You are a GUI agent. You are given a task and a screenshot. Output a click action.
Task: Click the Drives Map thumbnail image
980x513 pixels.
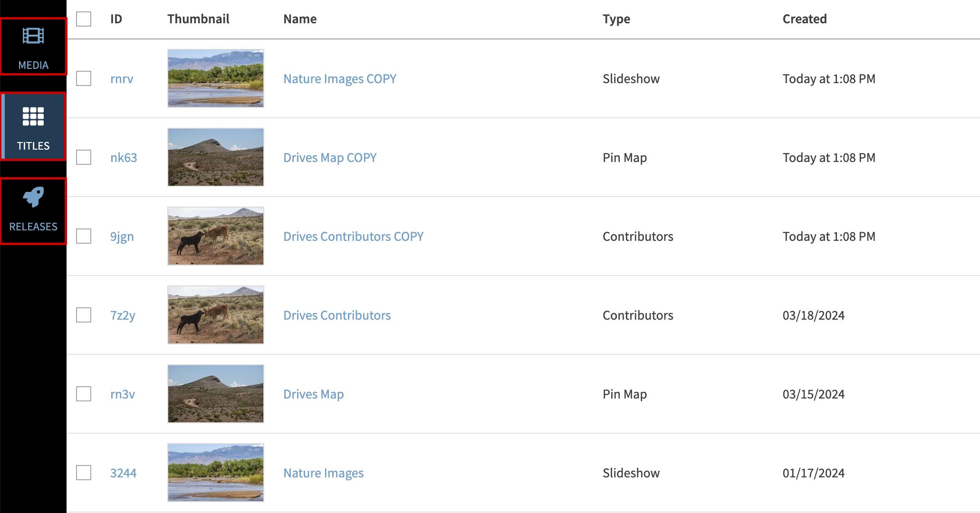point(215,394)
